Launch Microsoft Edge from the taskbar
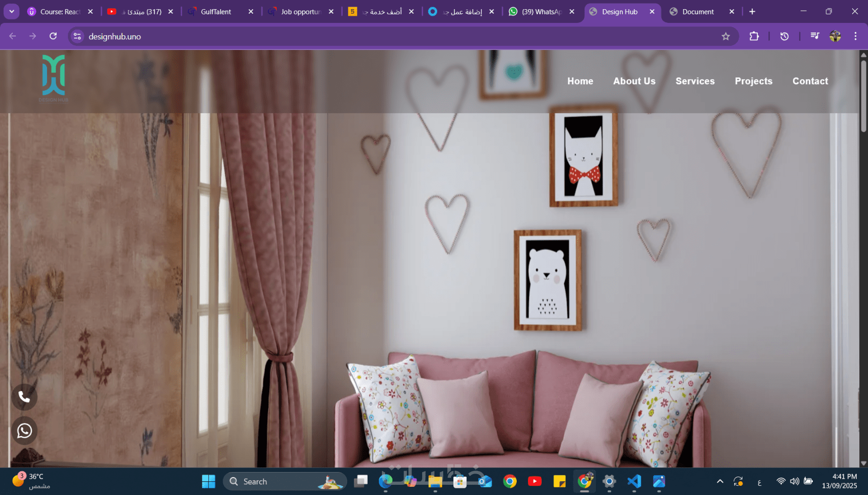868x495 pixels. [385, 481]
